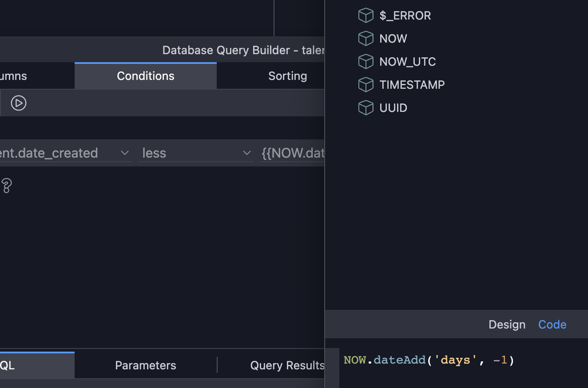Screen dimensions: 588x388
Task: Switch expression editor to Design mode
Action: (507, 325)
